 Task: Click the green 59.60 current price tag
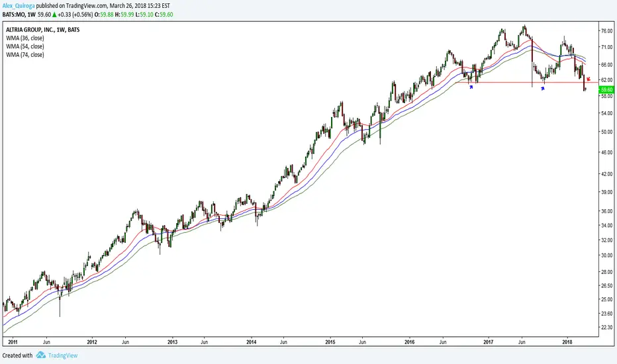tap(607, 90)
